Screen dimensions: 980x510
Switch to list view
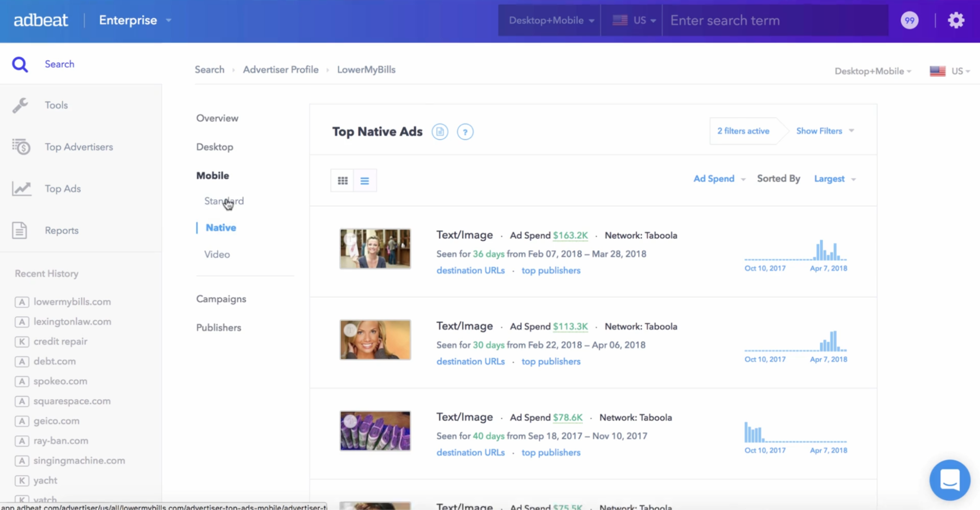[x=365, y=180]
